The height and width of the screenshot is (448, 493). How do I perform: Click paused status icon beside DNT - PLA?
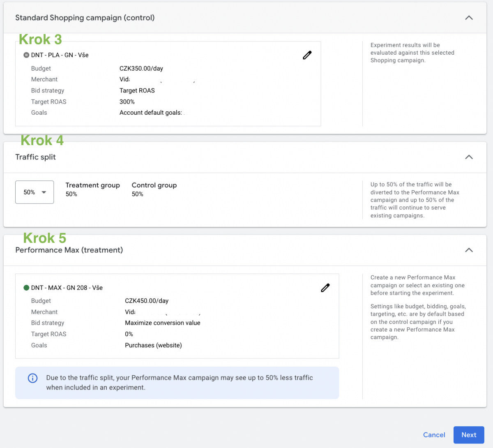[26, 55]
